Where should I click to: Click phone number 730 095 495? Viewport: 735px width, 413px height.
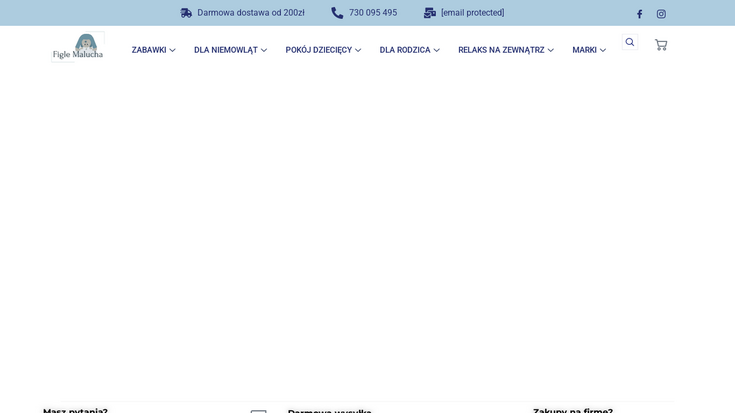click(x=373, y=13)
